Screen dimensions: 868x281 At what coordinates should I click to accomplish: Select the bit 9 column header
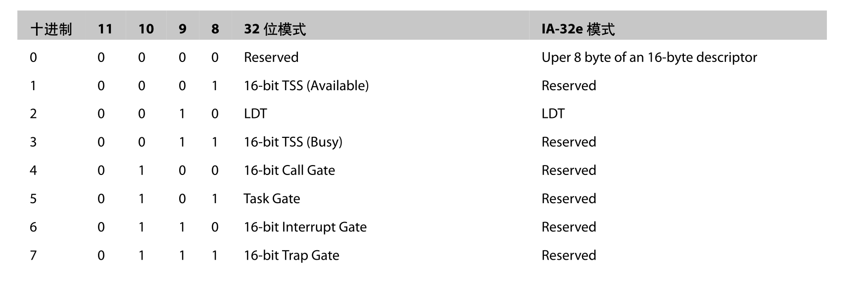(183, 29)
